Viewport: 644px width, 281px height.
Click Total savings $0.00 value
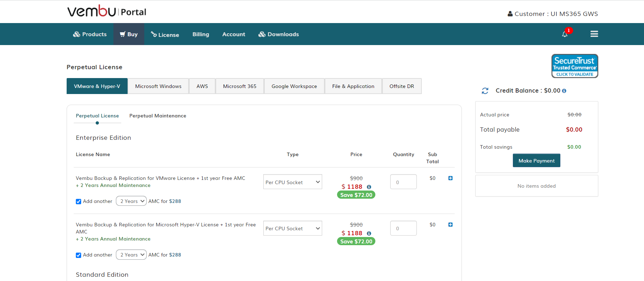pyautogui.click(x=574, y=147)
